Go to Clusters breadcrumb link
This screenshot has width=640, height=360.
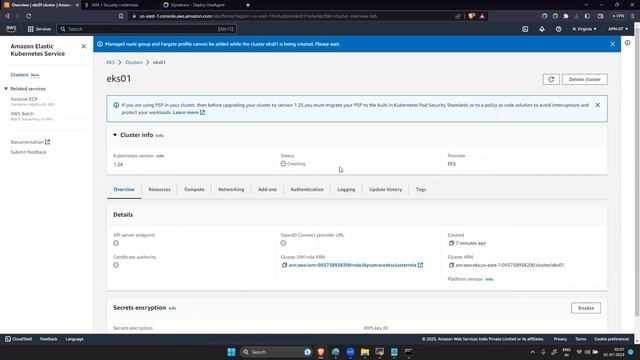point(134,62)
